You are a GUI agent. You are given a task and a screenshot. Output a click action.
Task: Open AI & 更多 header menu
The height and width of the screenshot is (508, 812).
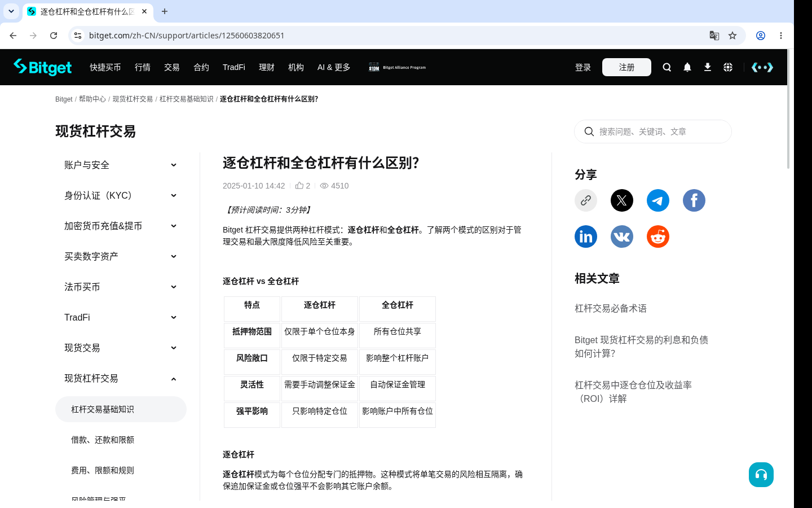tap(334, 67)
